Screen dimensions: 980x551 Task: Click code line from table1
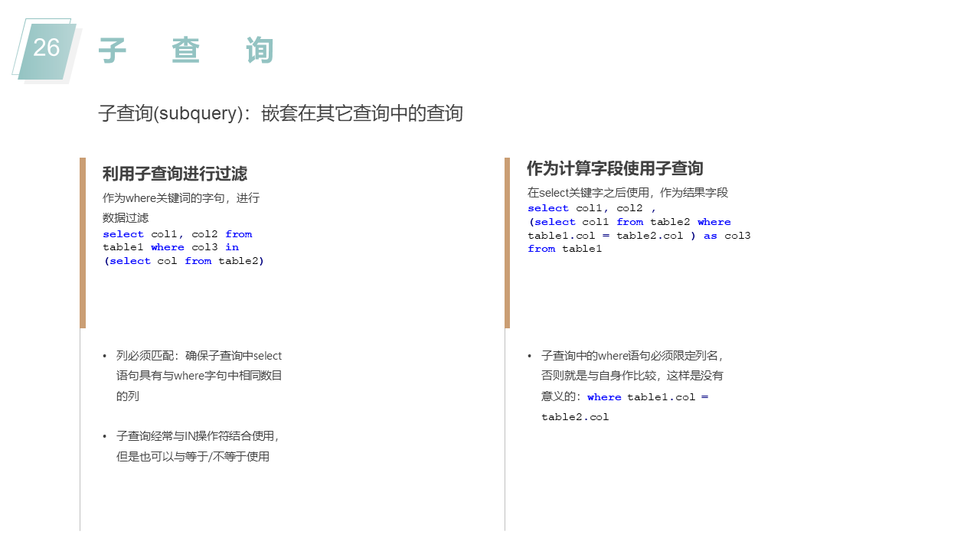(565, 249)
